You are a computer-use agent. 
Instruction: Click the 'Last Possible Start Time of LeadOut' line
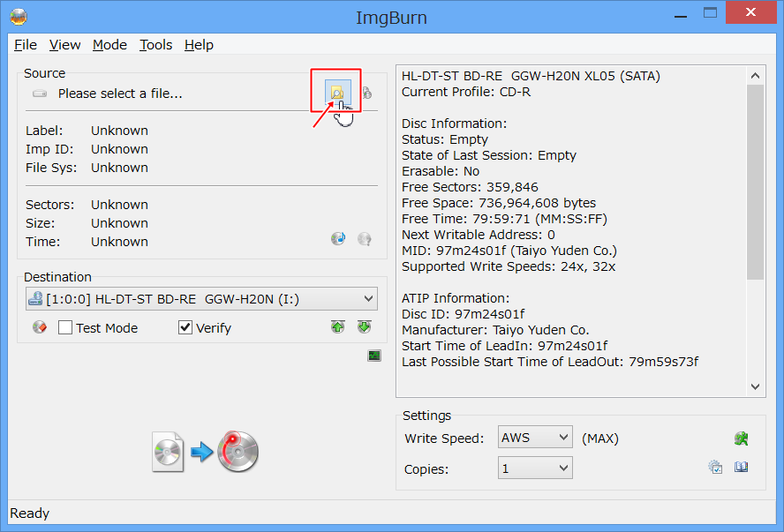550,362
